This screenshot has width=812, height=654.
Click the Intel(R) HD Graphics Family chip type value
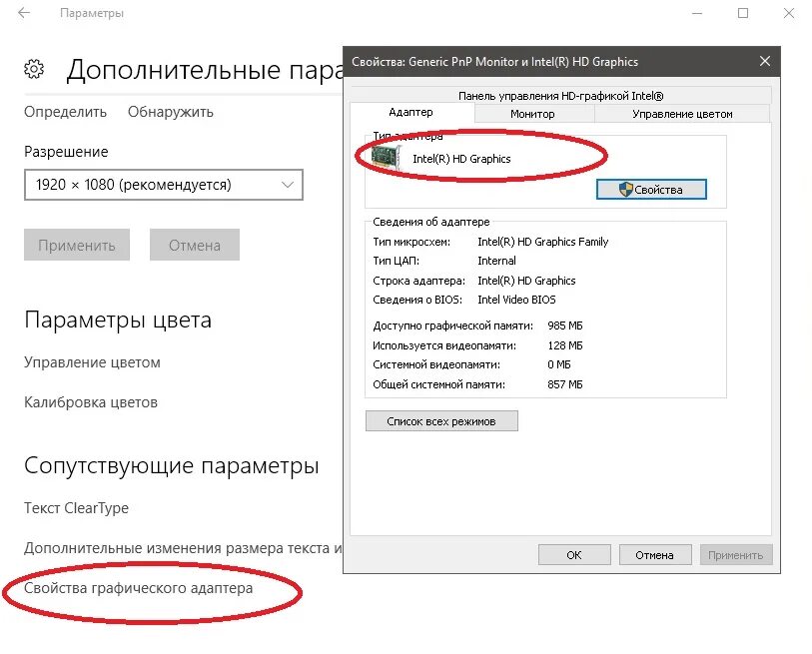coord(542,242)
